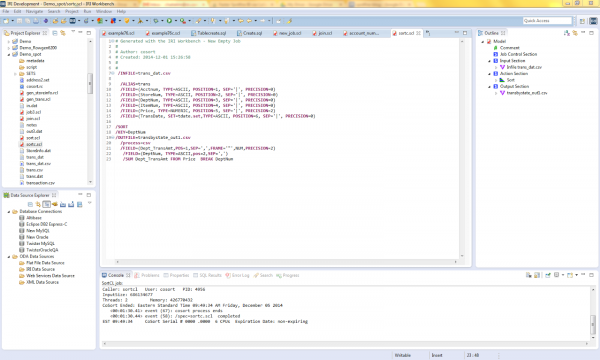Switch to the join.scl editor tab

pyautogui.click(x=323, y=33)
